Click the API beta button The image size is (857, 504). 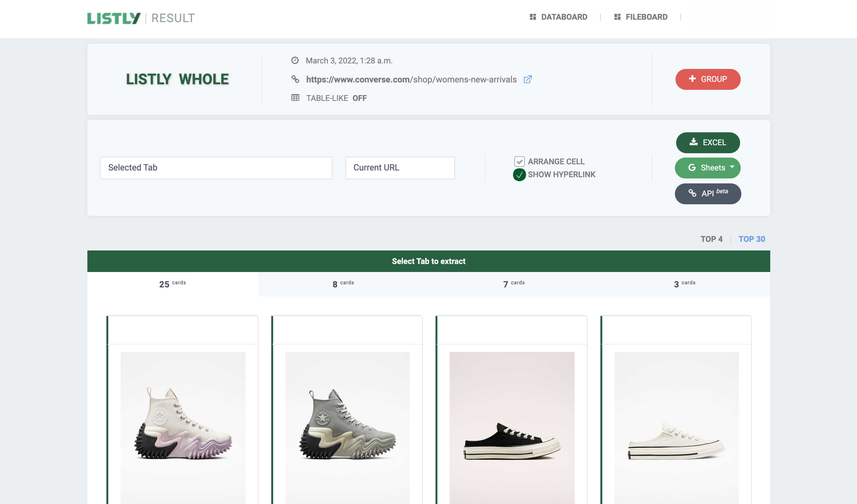708,194
